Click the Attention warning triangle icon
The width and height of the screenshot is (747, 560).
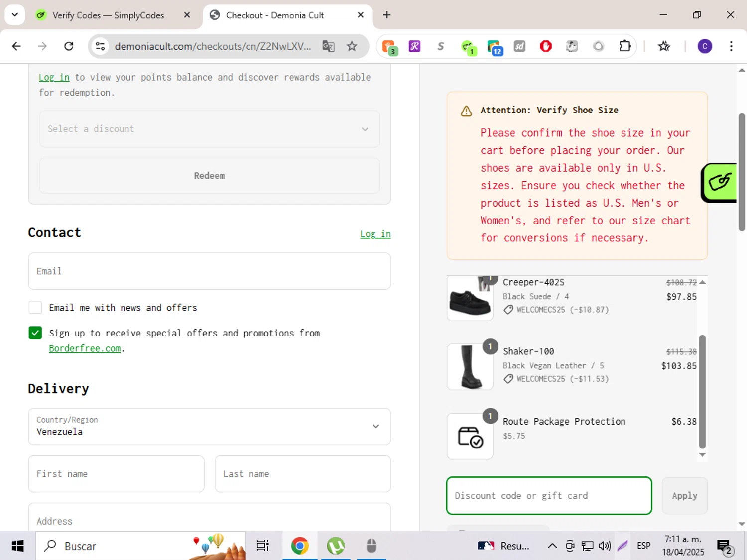(466, 111)
